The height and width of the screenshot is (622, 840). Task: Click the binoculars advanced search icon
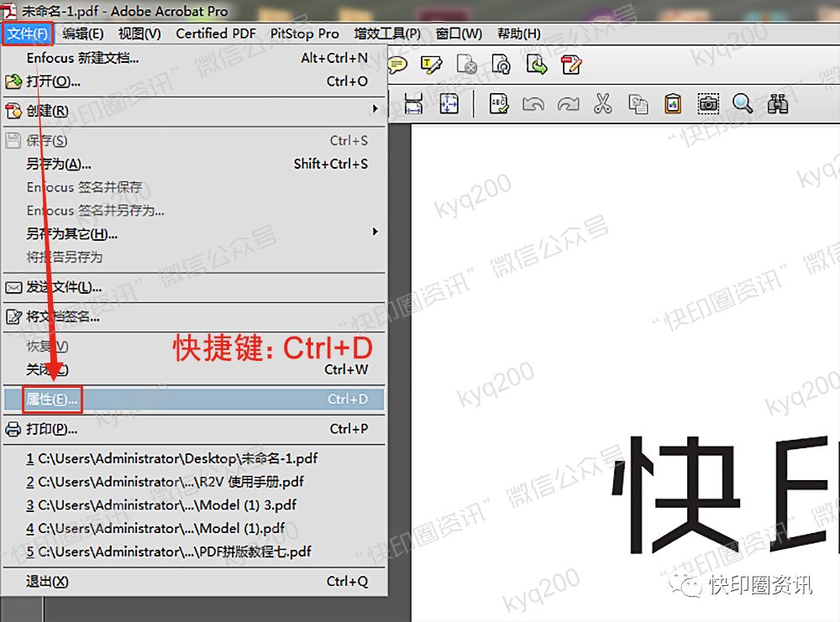(777, 104)
